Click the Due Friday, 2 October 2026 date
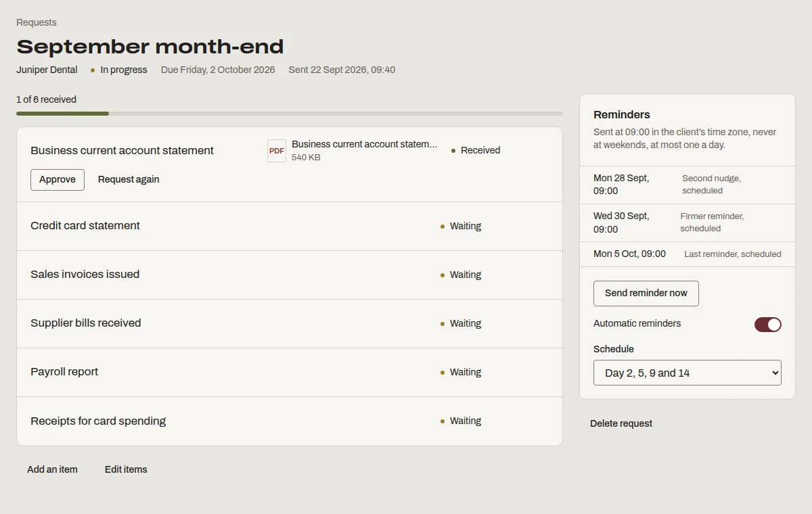The width and height of the screenshot is (812, 514). coord(218,70)
